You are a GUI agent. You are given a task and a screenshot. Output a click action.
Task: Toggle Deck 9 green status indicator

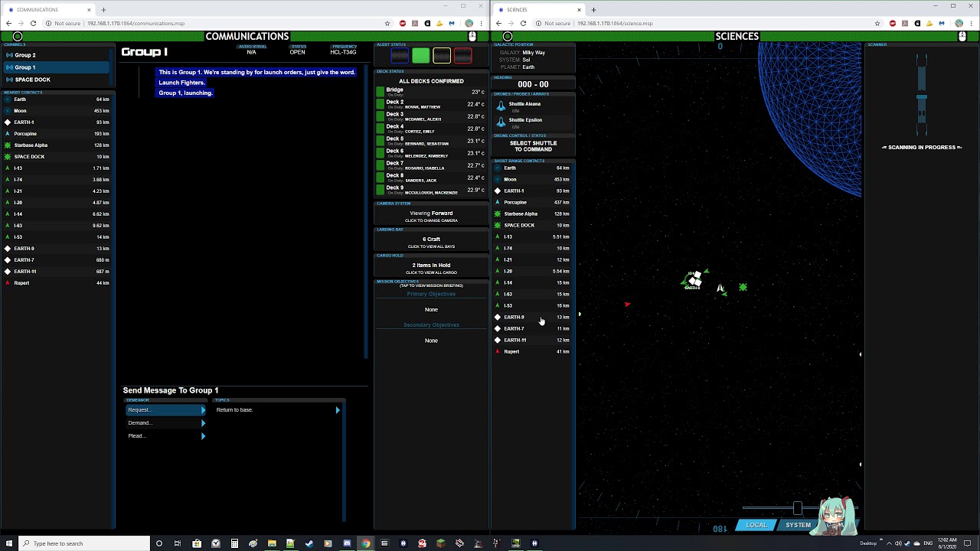pos(380,190)
